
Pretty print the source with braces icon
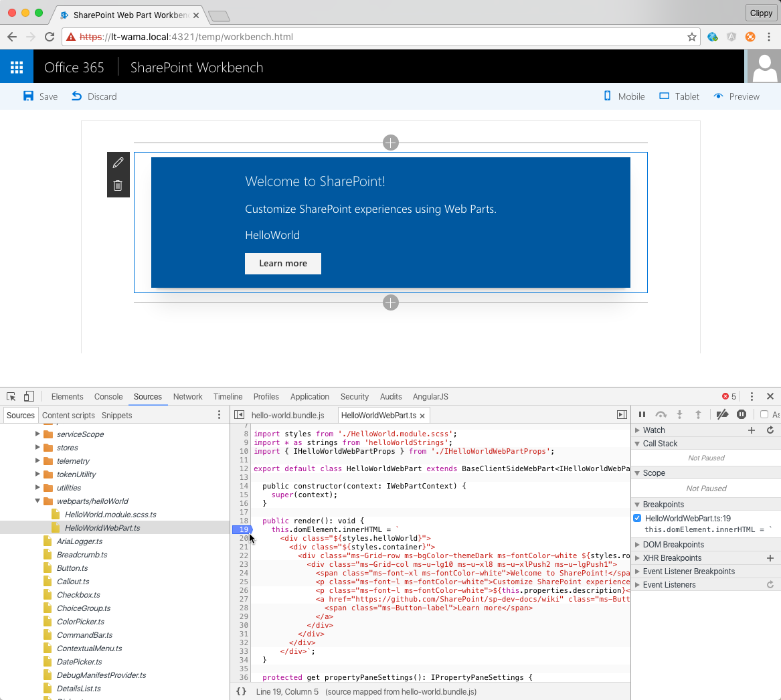(241, 691)
